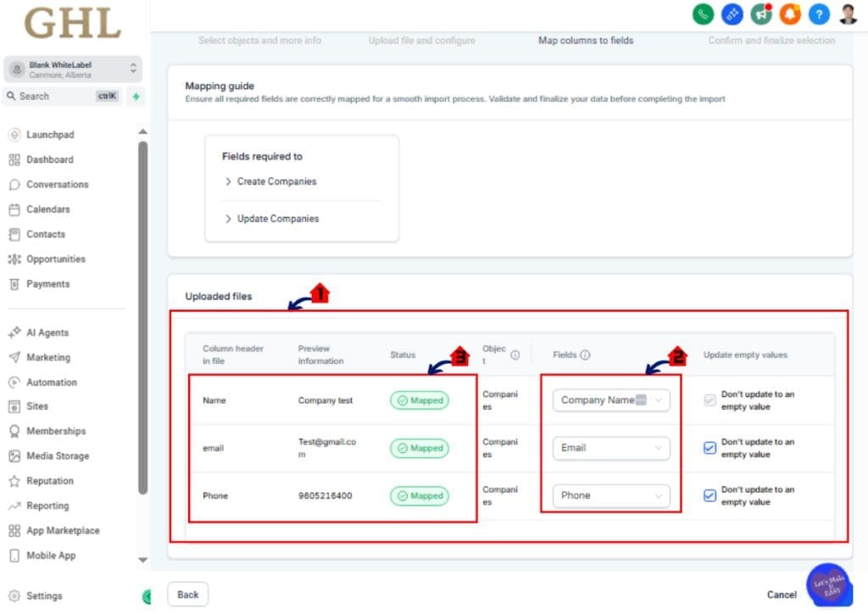Toggle empty value checkbox for Phone row

pos(709,495)
